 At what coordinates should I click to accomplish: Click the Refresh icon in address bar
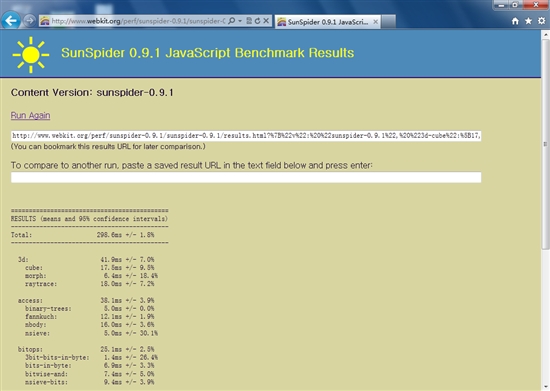tap(257, 21)
